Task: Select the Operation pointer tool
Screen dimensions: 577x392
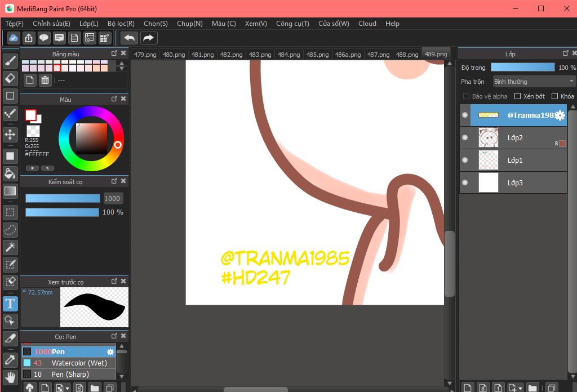Action: pyautogui.click(x=10, y=321)
